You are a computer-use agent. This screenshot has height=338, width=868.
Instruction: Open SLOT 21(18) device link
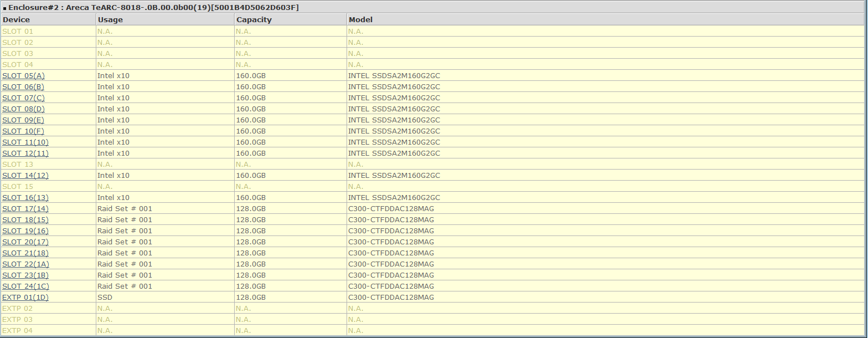point(25,253)
